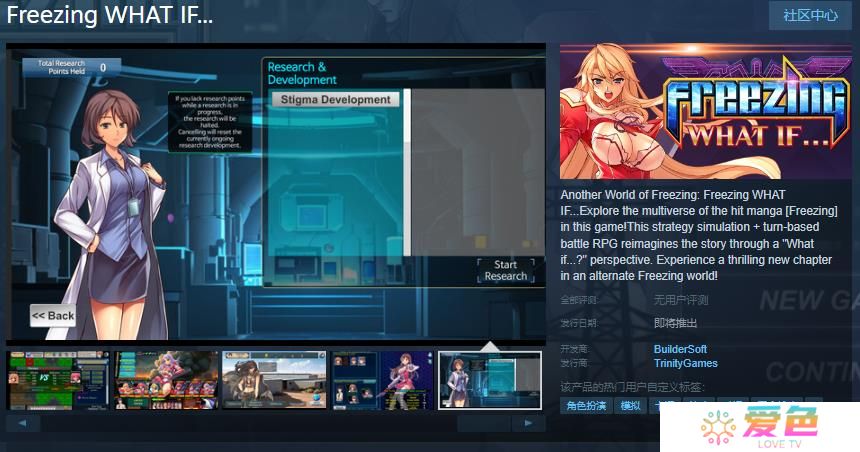Click the '该产品的热门用户自定义标签:' label
This screenshot has height=452, width=860.
pyautogui.click(x=632, y=387)
